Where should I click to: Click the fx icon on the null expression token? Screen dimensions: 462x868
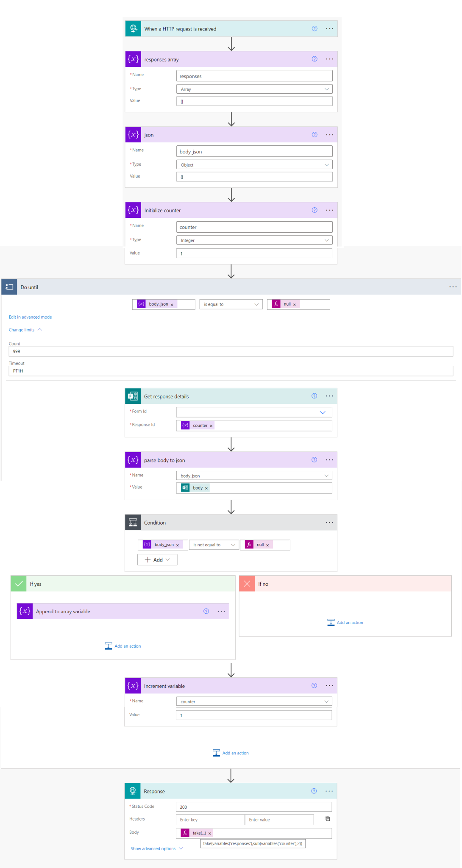[x=276, y=304]
